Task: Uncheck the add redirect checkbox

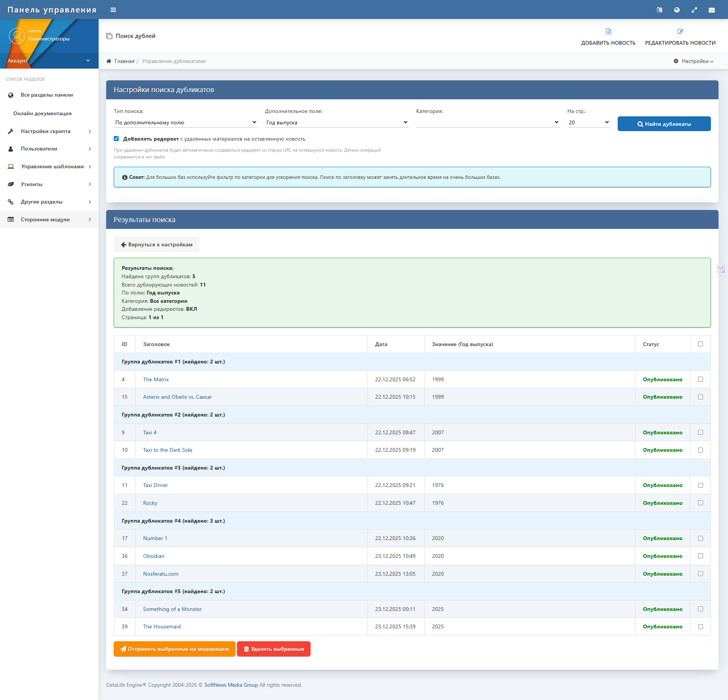Action: 116,139
